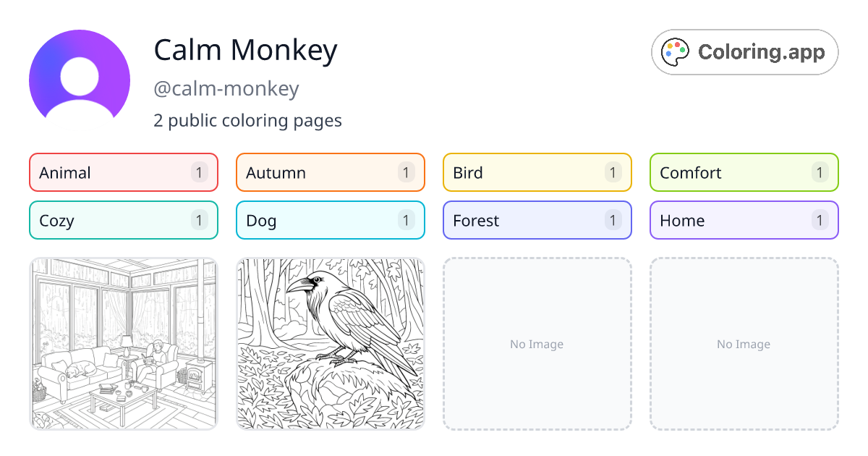Screen dimensions: 868x456
Task: Select the Autumn tag
Action: point(330,172)
